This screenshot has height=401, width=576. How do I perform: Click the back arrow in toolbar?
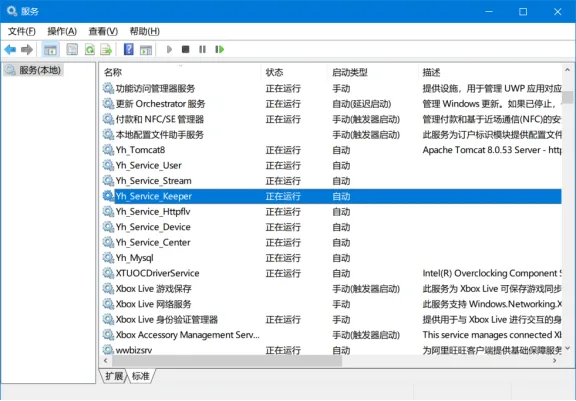pyautogui.click(x=10, y=49)
